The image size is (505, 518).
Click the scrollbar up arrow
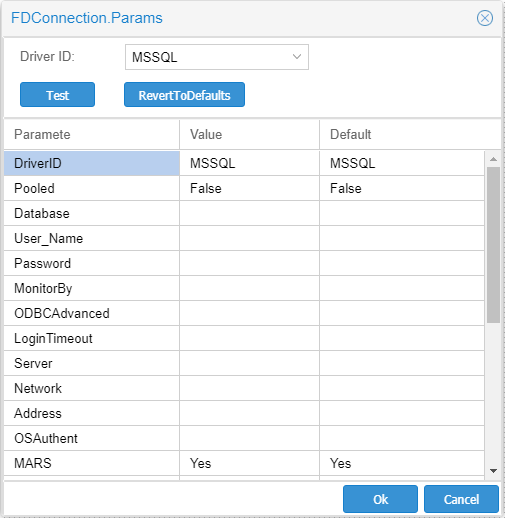tap(493, 159)
